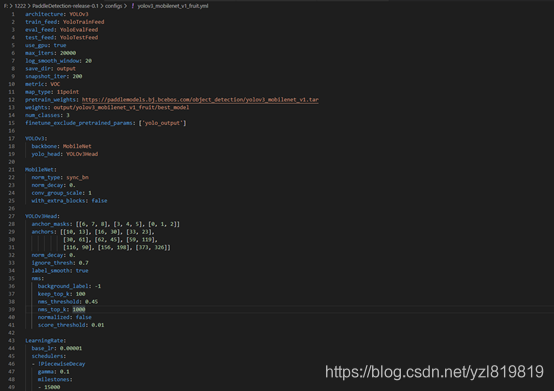Click the highlighted nms_top_k value 1000
This screenshot has width=554, height=391.
coord(79,309)
